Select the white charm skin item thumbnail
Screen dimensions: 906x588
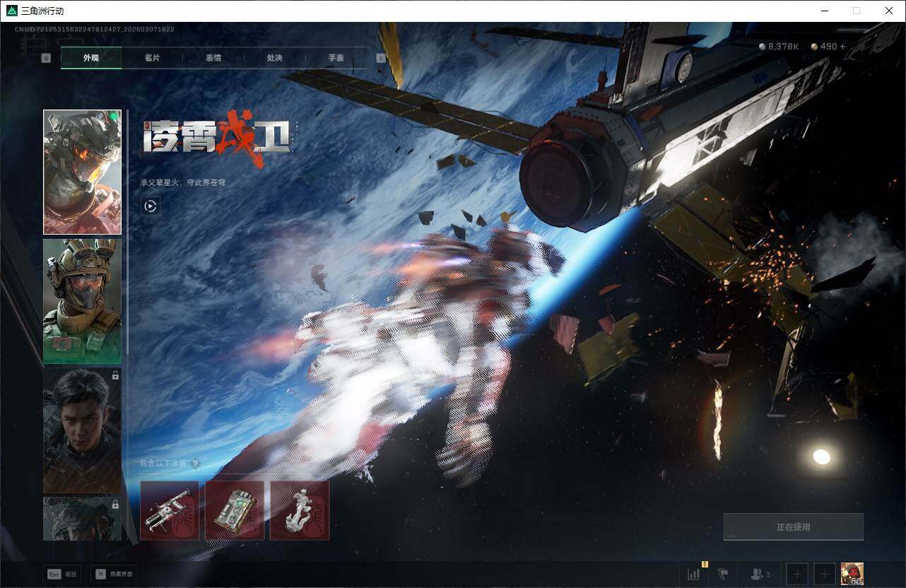tap(300, 510)
